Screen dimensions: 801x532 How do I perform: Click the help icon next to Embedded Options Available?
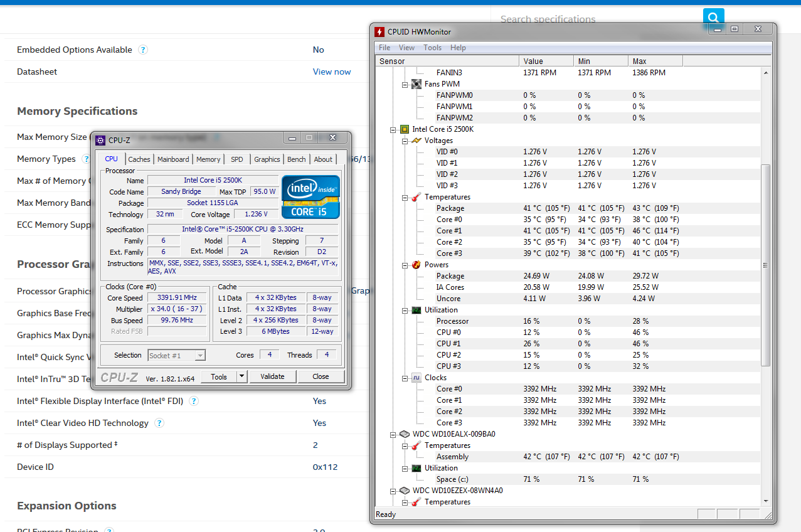[x=143, y=50]
